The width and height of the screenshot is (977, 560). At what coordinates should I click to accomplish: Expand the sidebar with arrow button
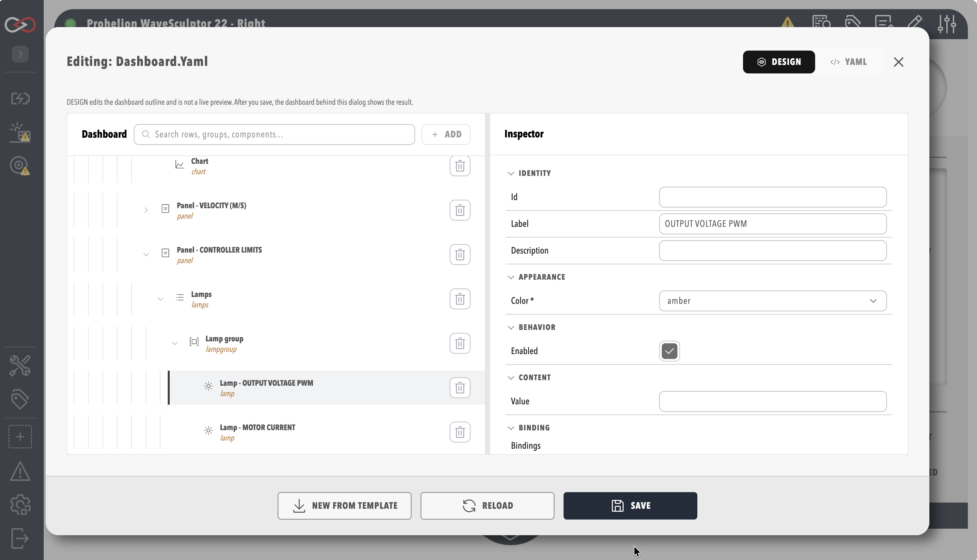[x=20, y=54]
